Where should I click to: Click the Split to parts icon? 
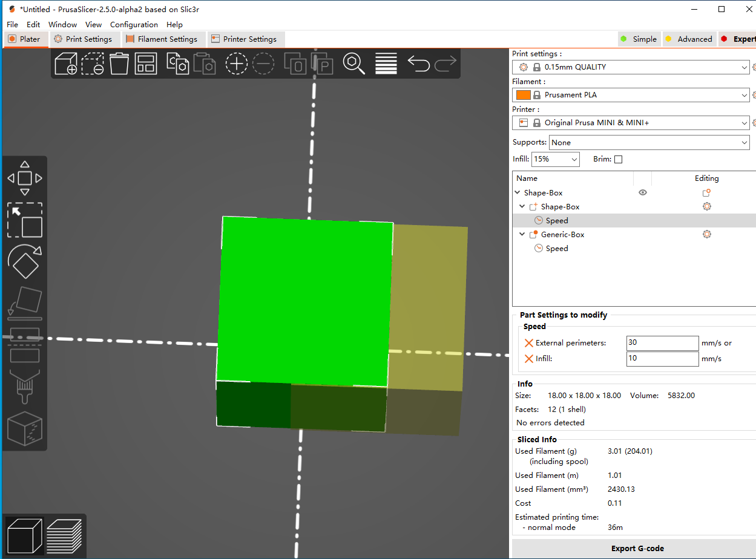[322, 63]
